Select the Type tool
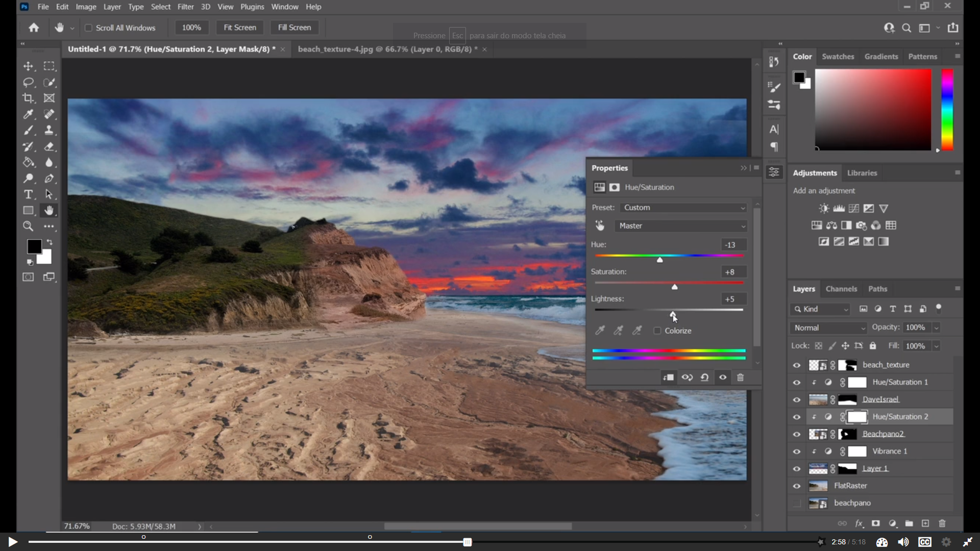Viewport: 980px width, 551px height. (28, 194)
